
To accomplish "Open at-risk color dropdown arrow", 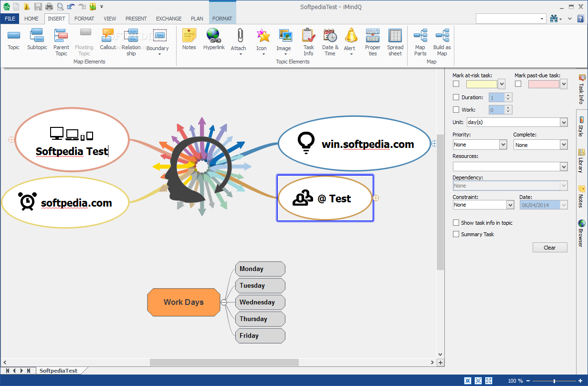I will [x=501, y=84].
